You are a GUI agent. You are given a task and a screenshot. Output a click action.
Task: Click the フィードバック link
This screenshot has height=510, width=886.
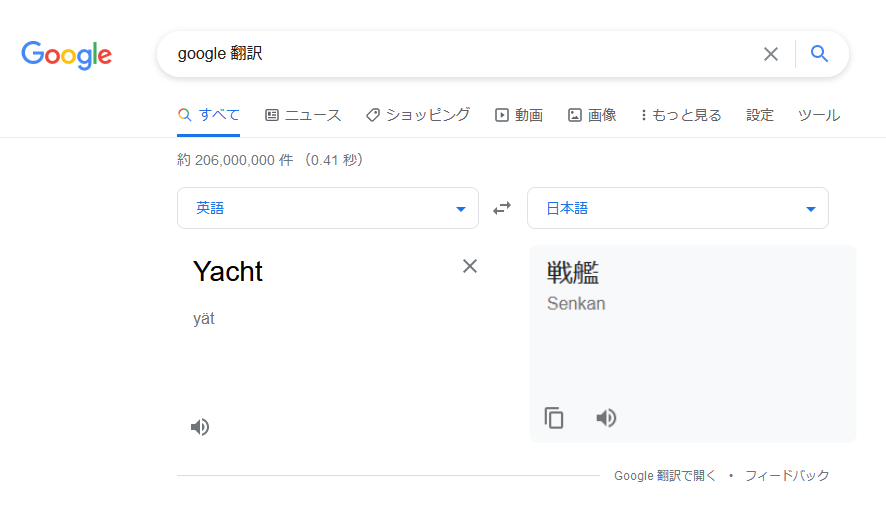pos(787,476)
